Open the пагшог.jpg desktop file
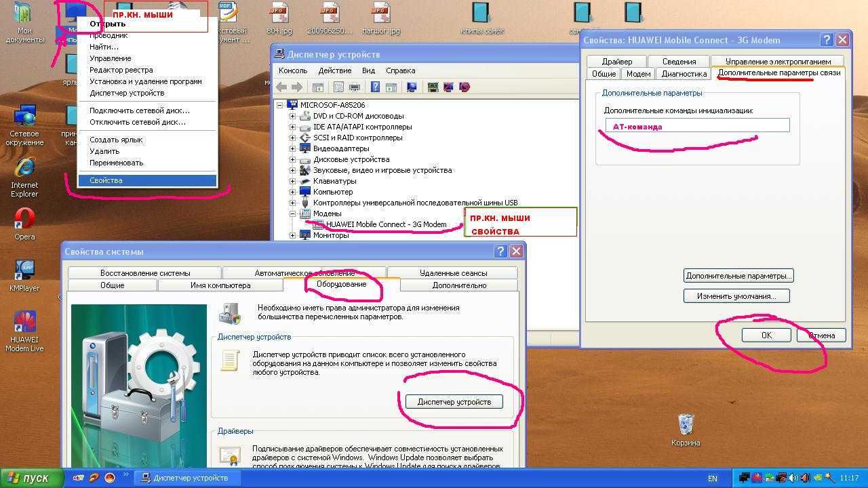The height and width of the screenshot is (488, 868). coord(381,18)
